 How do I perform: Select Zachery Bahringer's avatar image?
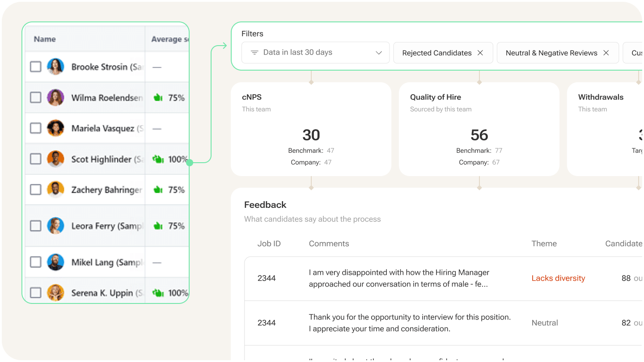tap(55, 189)
